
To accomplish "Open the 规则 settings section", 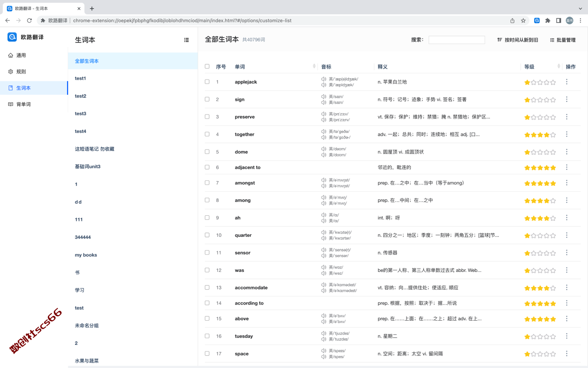I will coord(34,72).
